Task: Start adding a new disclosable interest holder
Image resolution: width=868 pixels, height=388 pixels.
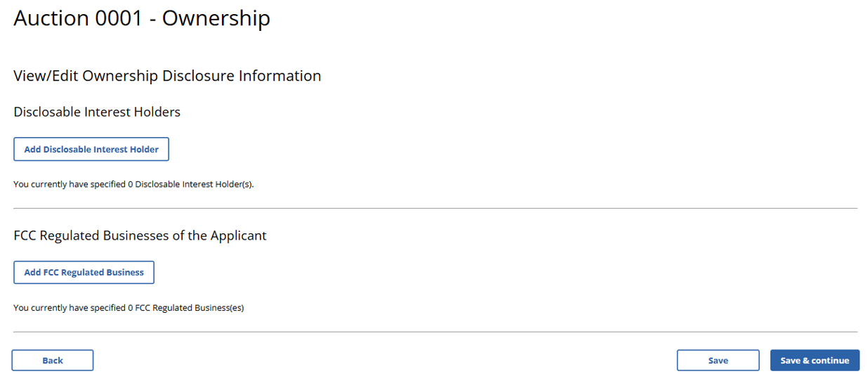Action: click(91, 149)
